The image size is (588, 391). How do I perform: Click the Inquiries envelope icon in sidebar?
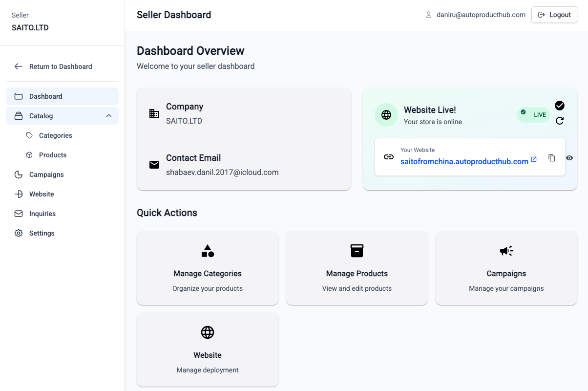[18, 214]
